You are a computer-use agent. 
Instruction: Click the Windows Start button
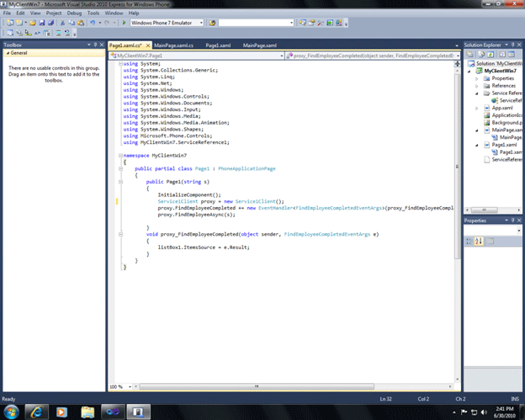click(10, 410)
